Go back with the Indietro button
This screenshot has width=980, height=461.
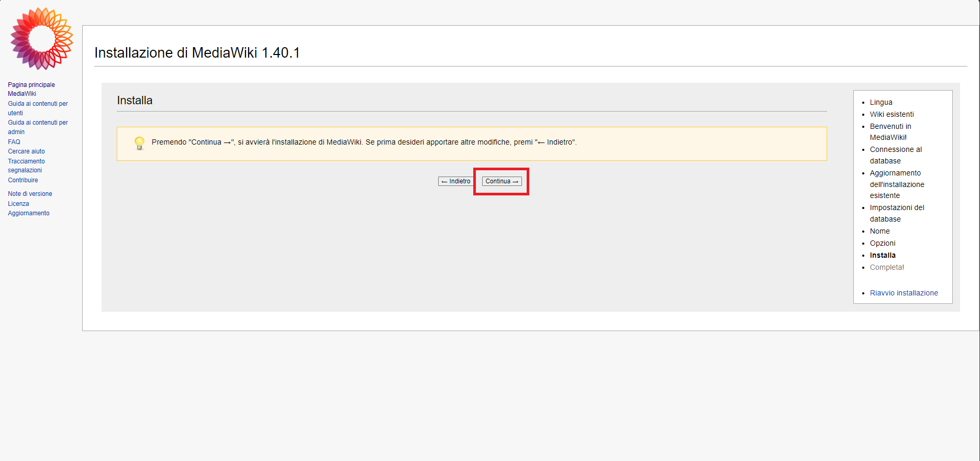click(x=455, y=181)
